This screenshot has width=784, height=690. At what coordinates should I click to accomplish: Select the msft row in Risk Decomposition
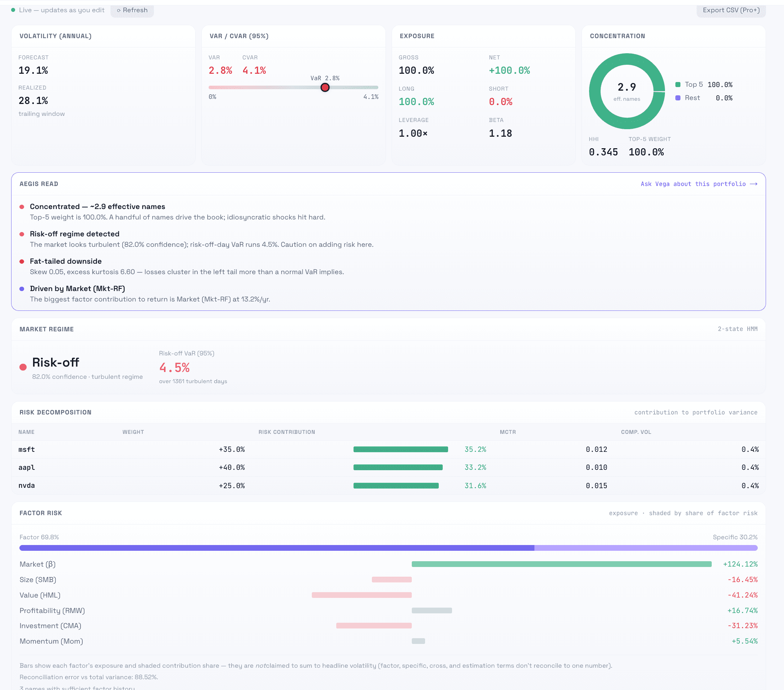[x=388, y=449]
